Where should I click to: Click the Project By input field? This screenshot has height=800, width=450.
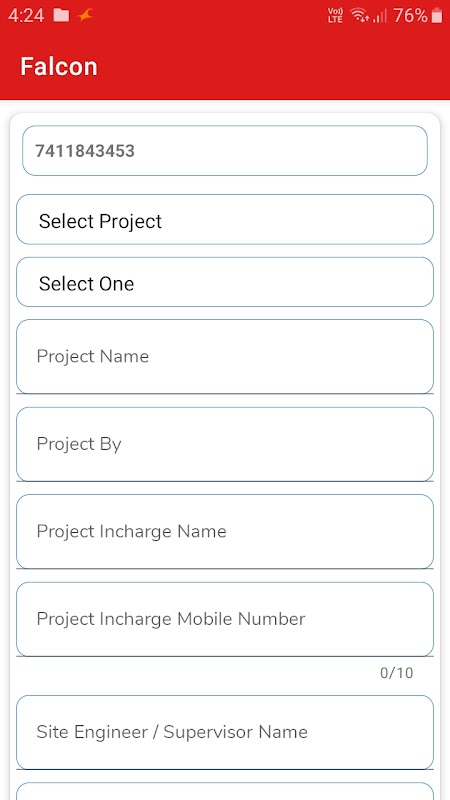(x=225, y=444)
